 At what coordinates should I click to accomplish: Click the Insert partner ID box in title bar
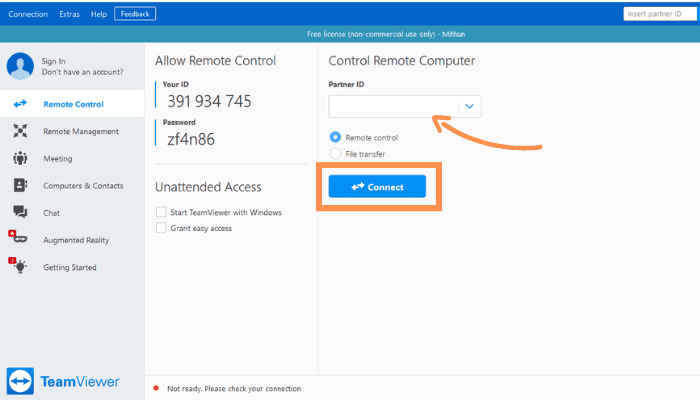click(660, 14)
